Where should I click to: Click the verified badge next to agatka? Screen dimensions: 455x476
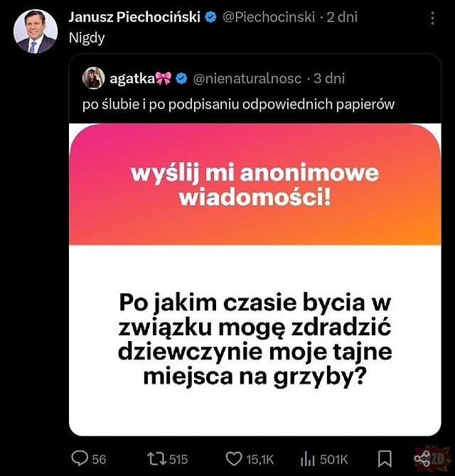point(182,78)
